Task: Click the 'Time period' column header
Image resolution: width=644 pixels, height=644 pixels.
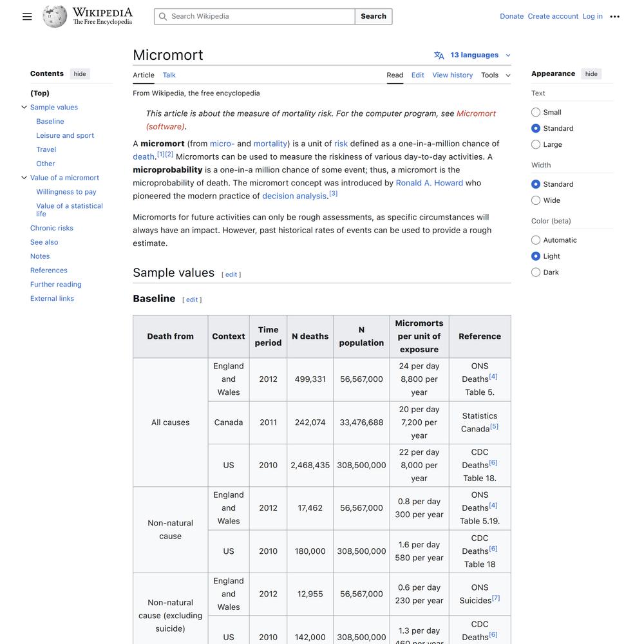Action: (x=268, y=336)
